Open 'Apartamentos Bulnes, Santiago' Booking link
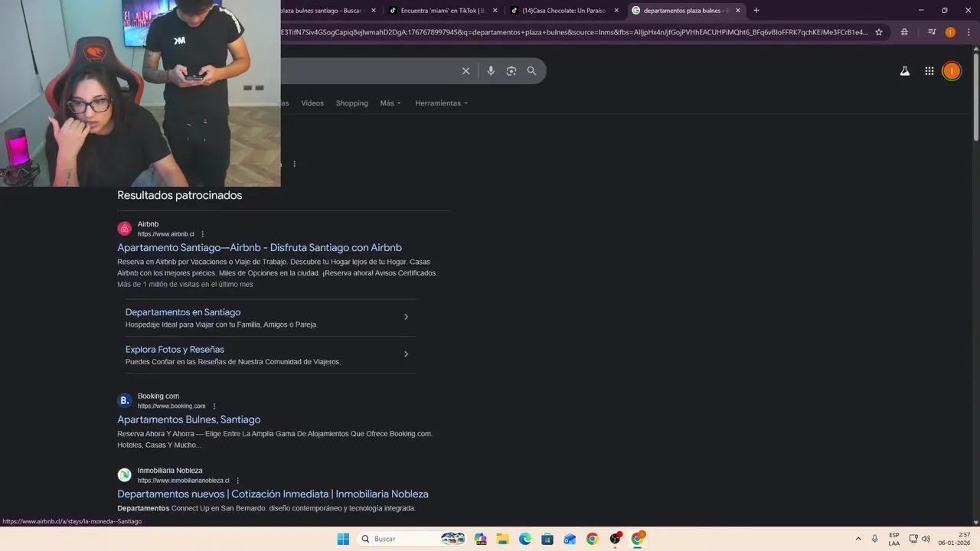980x551 pixels. tap(189, 420)
